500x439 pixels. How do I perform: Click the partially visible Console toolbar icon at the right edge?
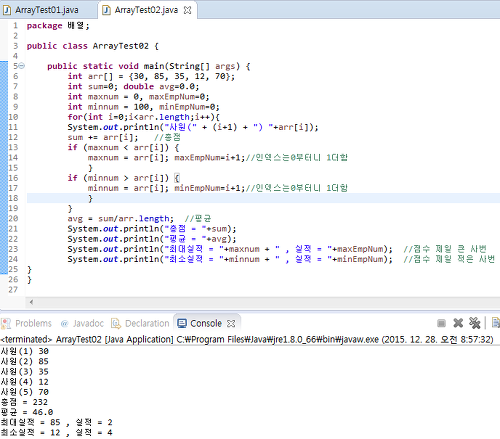point(496,323)
